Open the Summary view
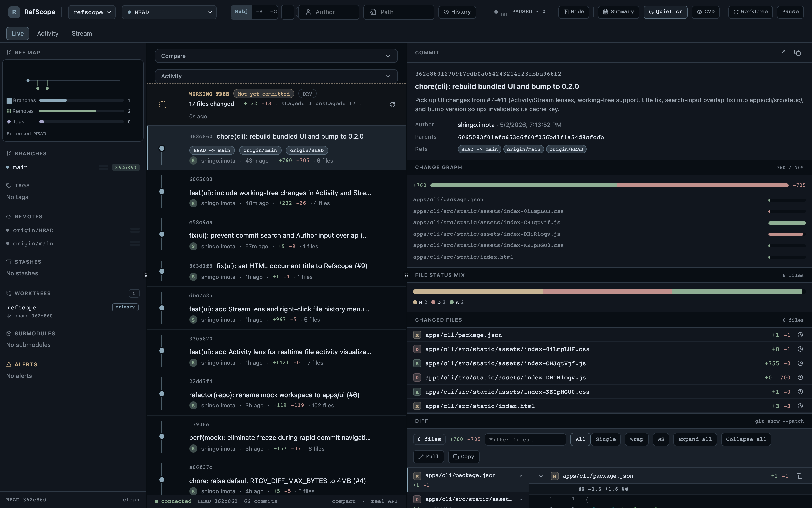This screenshot has width=812, height=508. point(618,12)
